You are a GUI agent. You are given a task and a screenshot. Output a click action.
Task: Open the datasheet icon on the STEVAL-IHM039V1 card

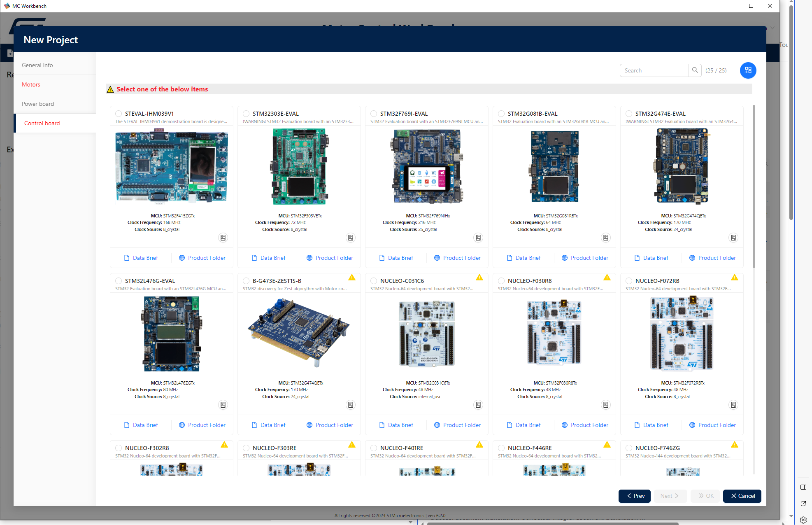click(x=223, y=238)
